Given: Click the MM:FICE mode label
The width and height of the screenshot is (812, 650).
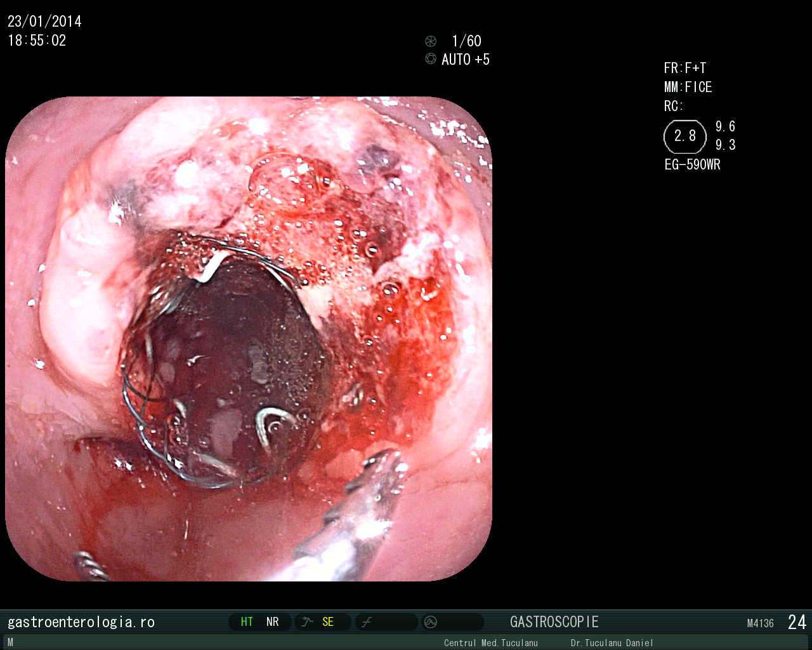Looking at the screenshot, I should pyautogui.click(x=688, y=87).
